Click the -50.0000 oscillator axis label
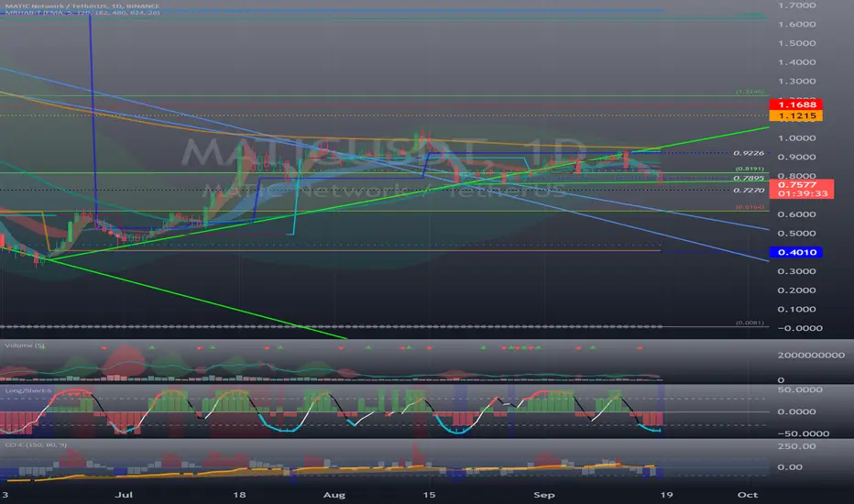The width and height of the screenshot is (854, 504). (x=804, y=433)
